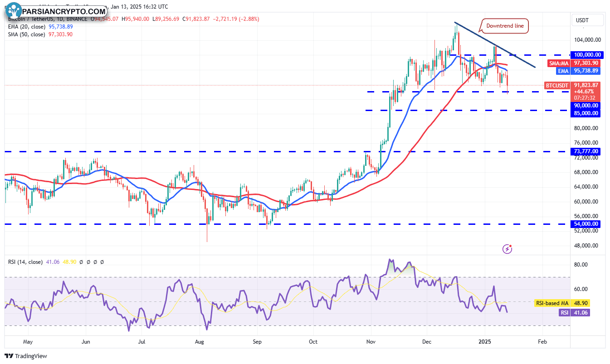The width and height of the screenshot is (610, 364).
Task: Click the BTCUSDT 91,823.87 last price tag
Action: coord(572,85)
